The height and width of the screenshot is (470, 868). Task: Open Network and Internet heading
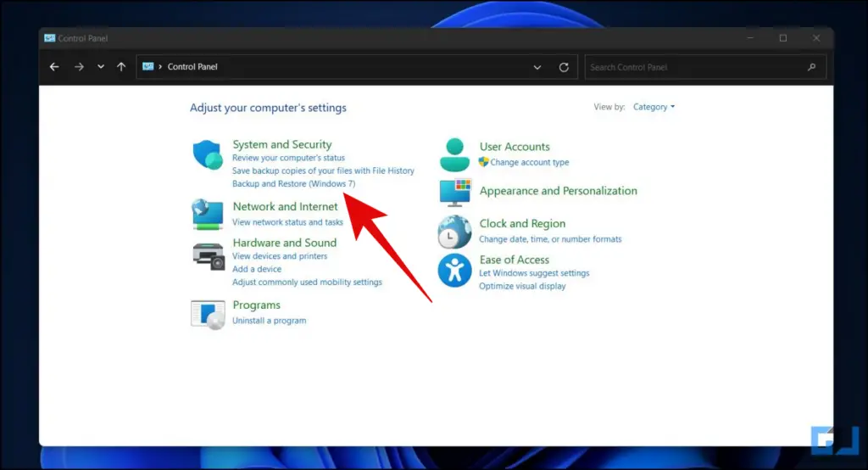pyautogui.click(x=285, y=206)
